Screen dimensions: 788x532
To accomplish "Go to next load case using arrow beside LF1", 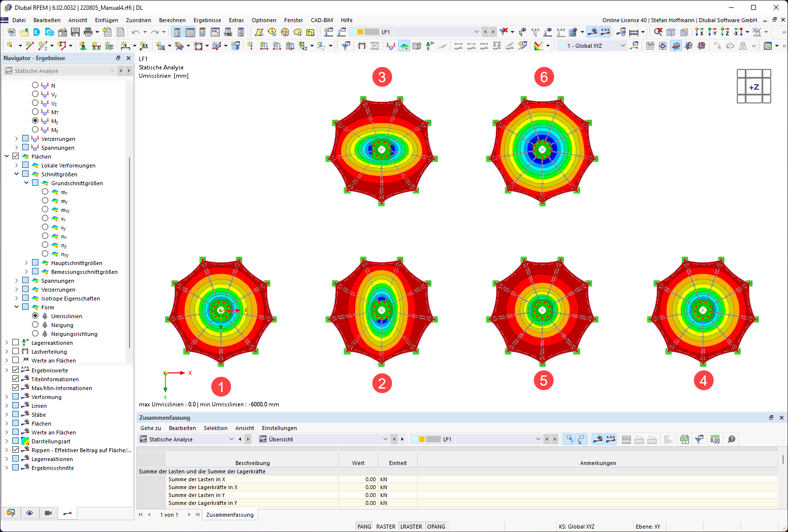I will click(493, 32).
